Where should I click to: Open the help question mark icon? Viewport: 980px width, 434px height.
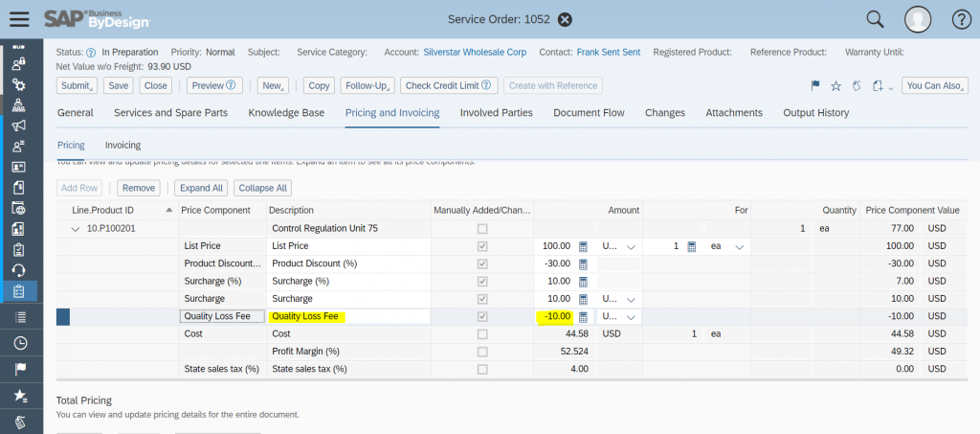[961, 19]
